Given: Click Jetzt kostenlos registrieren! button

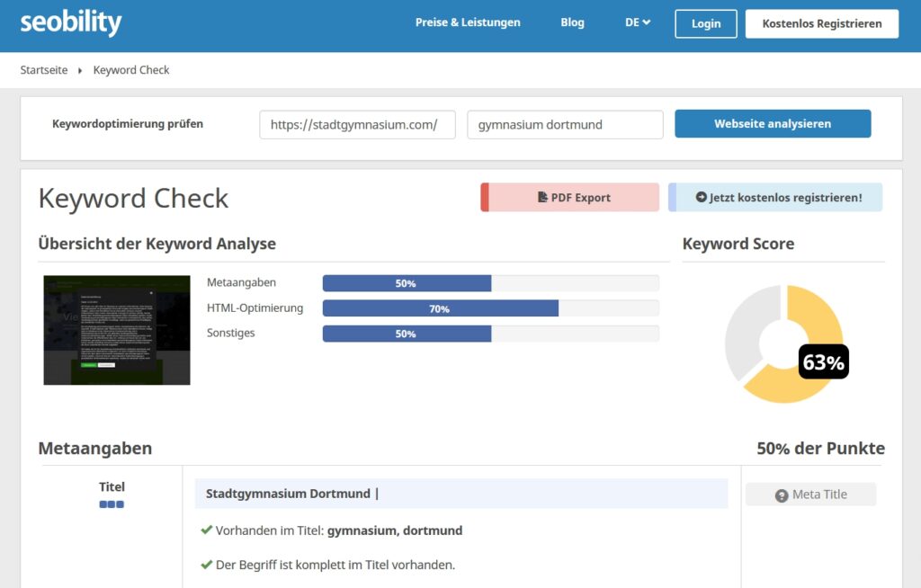Looking at the screenshot, I should tap(775, 198).
